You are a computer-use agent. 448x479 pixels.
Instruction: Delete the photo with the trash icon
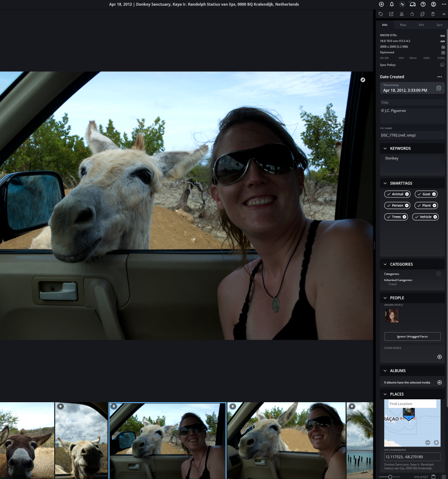tap(433, 14)
